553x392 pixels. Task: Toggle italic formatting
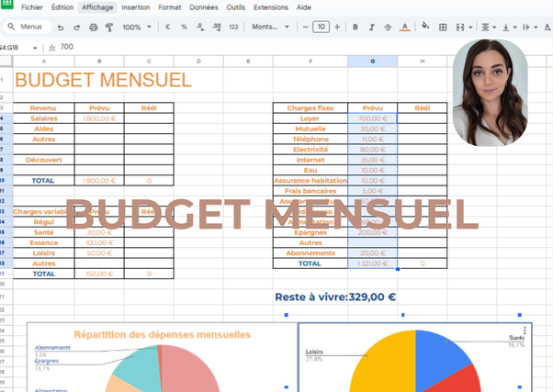(x=371, y=27)
